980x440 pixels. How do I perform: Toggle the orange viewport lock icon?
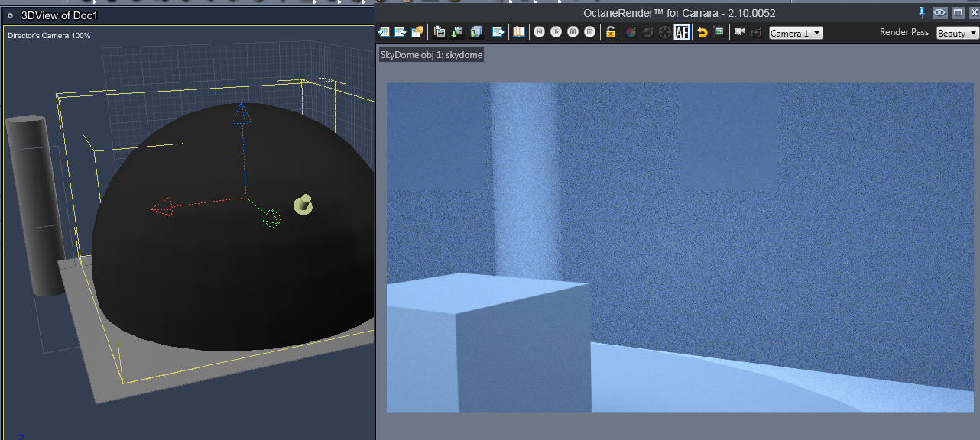tap(611, 32)
